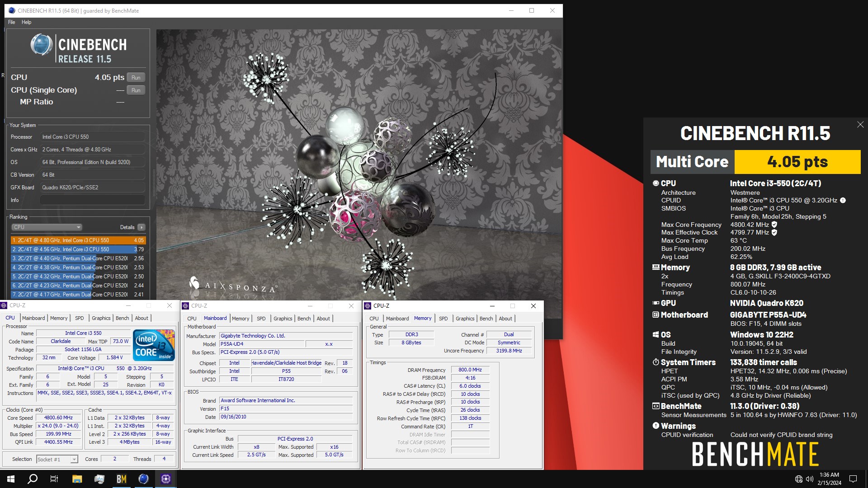Click Warnings icon in BenchMate panel
Screen dimensions: 868x488
[656, 426]
